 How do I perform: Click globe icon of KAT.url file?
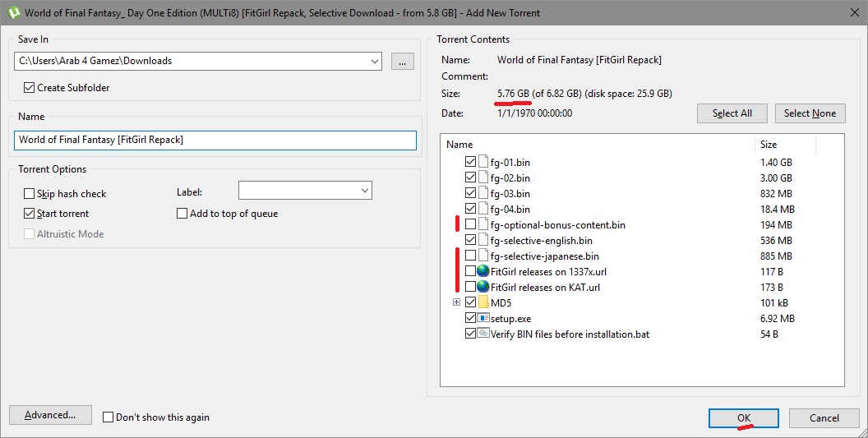pos(482,287)
